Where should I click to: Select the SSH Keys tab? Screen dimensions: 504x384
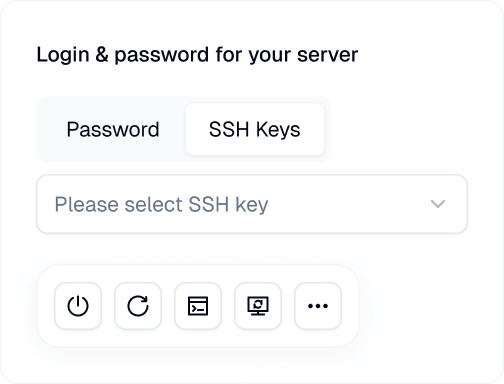[x=255, y=129]
